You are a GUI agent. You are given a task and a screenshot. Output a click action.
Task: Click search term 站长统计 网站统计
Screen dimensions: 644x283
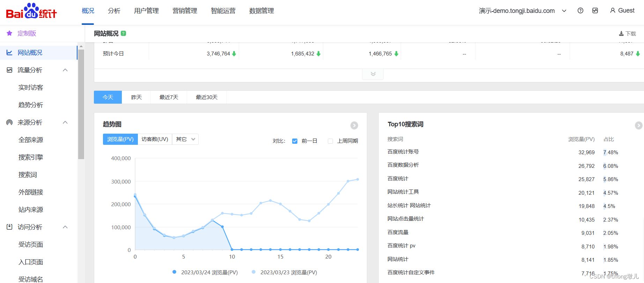[409, 206]
